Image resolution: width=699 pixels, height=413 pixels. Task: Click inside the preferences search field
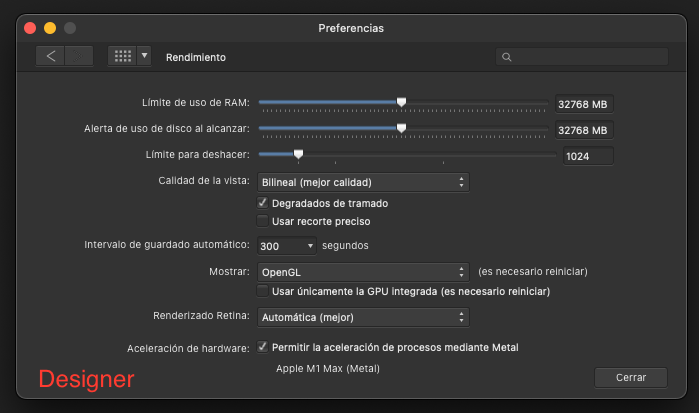(582, 57)
